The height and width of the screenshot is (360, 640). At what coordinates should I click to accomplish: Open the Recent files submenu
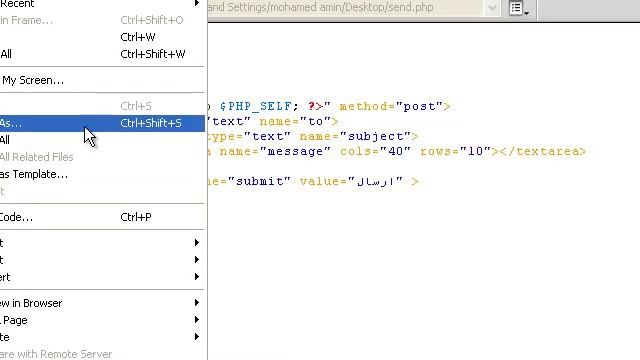(102, 4)
